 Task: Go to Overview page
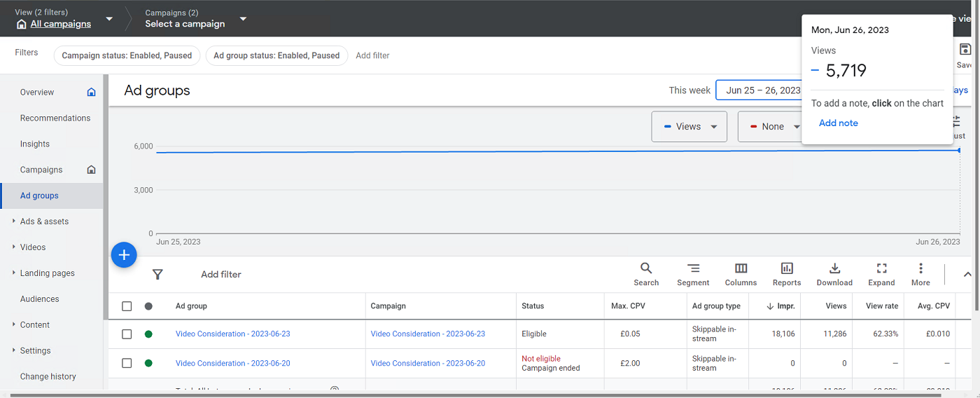point(37,92)
